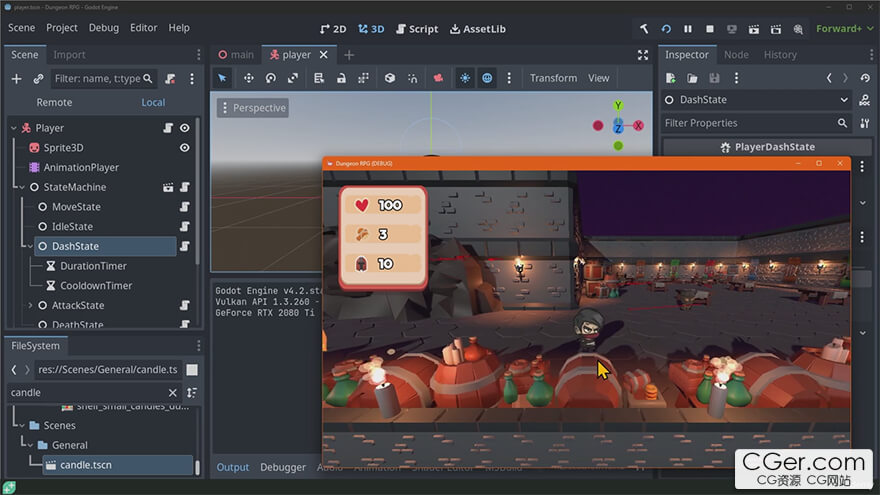Switch to the History tab
This screenshot has height=495, width=880.
(780, 54)
